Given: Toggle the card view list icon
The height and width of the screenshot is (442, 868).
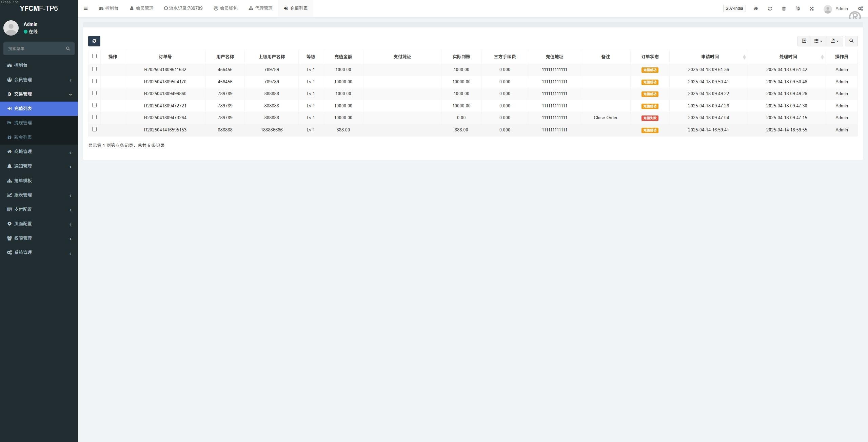Looking at the screenshot, I should click(804, 41).
